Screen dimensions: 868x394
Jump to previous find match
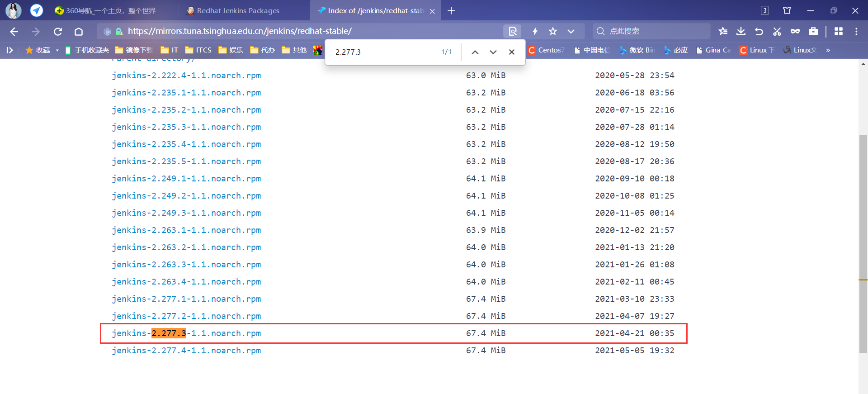click(x=475, y=52)
